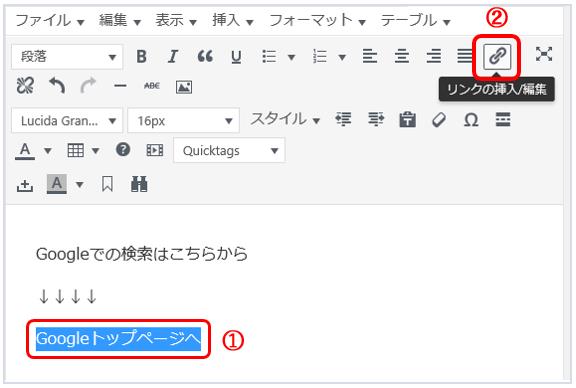This screenshot has height=388, width=576.
Task: Align text right
Action: point(434,57)
